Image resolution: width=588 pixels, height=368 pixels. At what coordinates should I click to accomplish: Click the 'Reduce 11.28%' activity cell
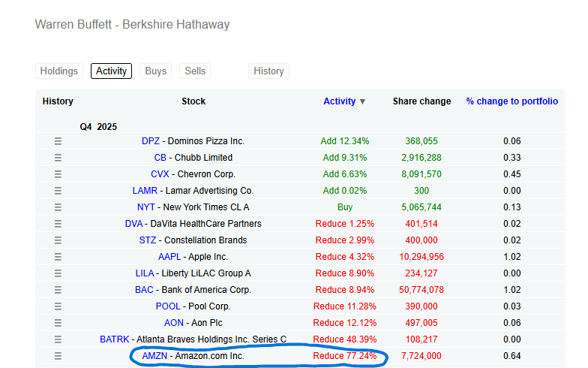click(345, 306)
